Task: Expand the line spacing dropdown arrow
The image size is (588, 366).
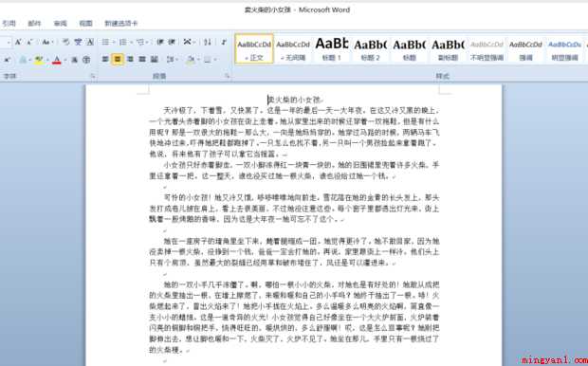Action: coord(177,59)
